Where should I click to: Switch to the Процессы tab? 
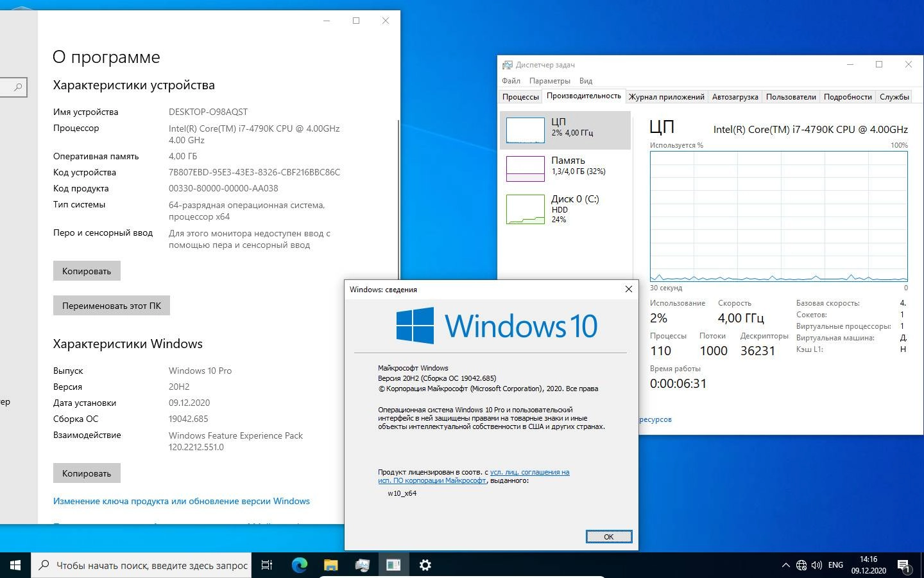coord(520,97)
